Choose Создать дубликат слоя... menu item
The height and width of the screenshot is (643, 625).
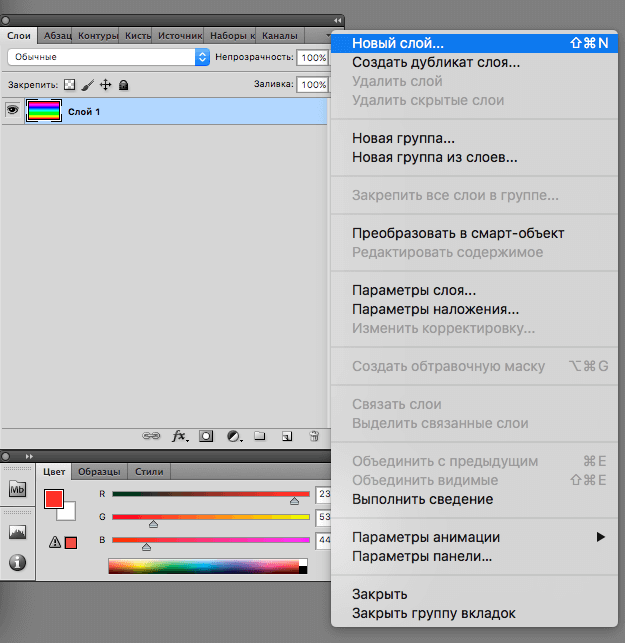(474, 62)
